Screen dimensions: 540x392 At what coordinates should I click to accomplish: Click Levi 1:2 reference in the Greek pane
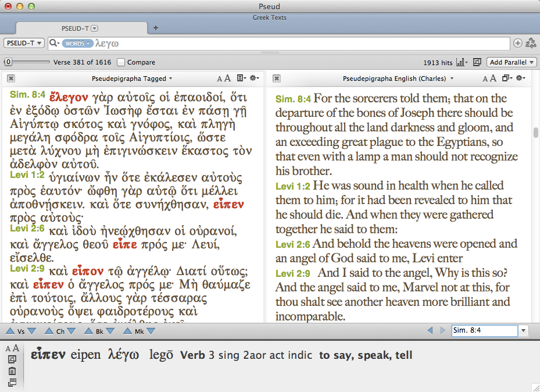pyautogui.click(x=27, y=175)
